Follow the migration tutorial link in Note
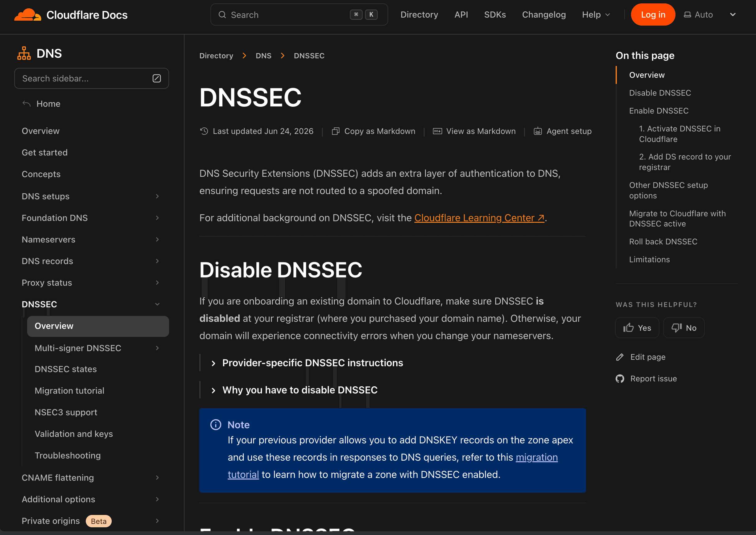The image size is (756, 535). [x=536, y=458]
